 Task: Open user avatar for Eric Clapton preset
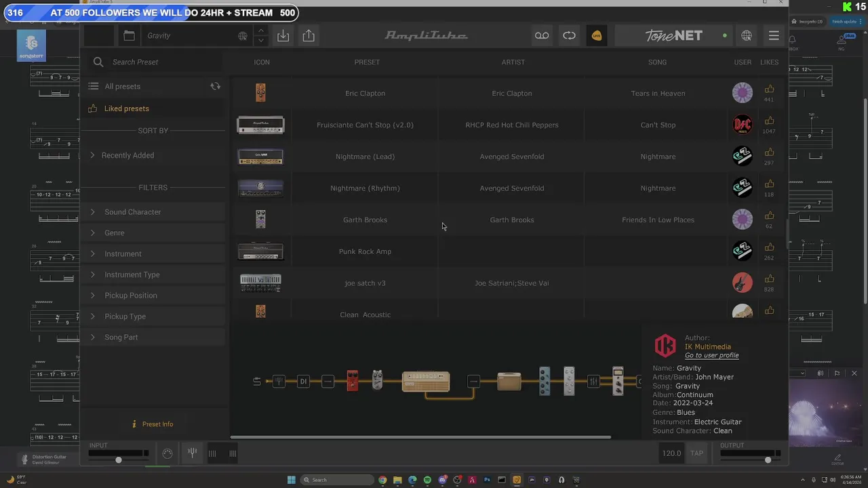[x=743, y=93]
